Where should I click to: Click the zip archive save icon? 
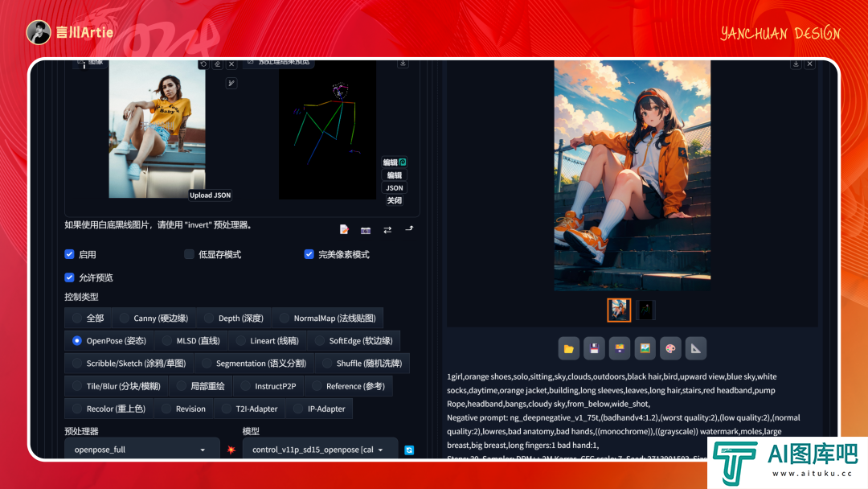[x=620, y=348]
